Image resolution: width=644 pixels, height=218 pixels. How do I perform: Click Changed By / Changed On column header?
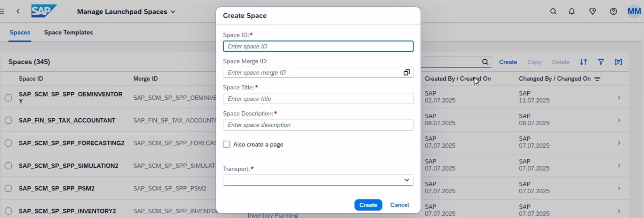tap(554, 79)
